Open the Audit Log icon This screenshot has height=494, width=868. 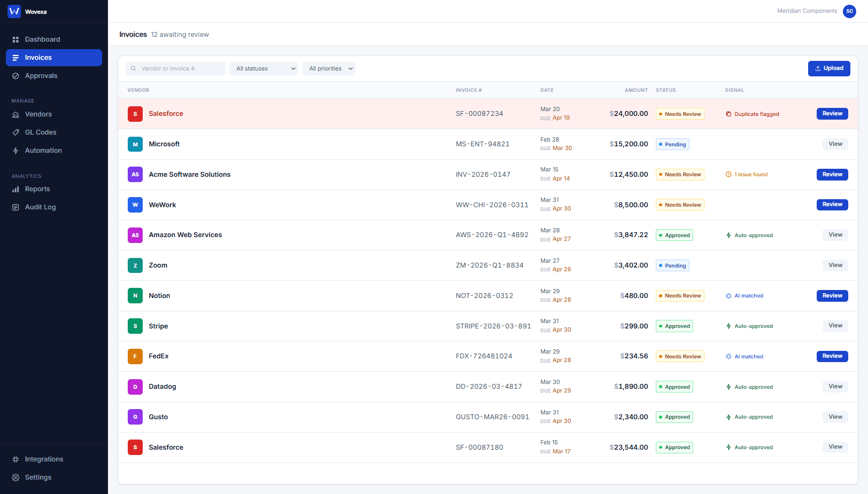pos(15,207)
